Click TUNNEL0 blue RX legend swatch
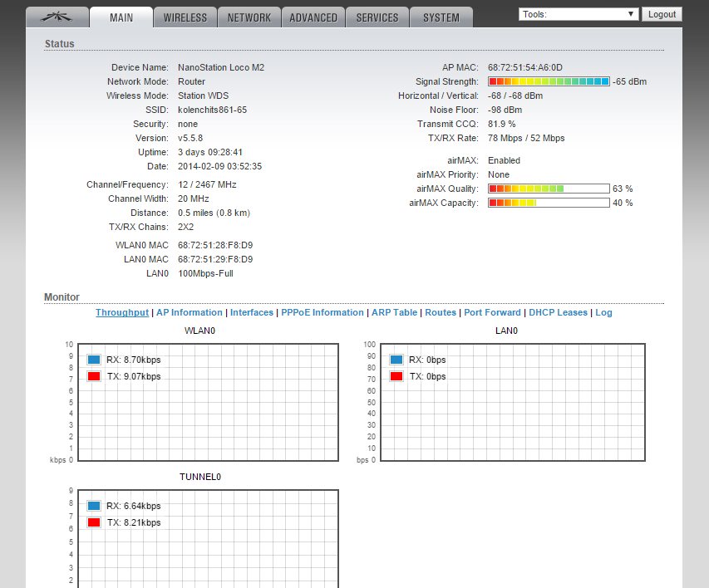709x588 pixels. [94, 506]
